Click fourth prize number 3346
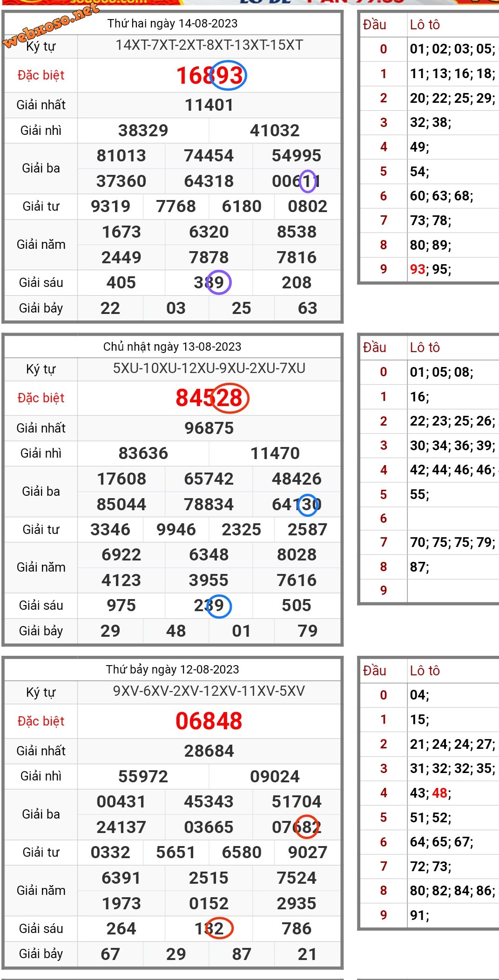 (110, 530)
